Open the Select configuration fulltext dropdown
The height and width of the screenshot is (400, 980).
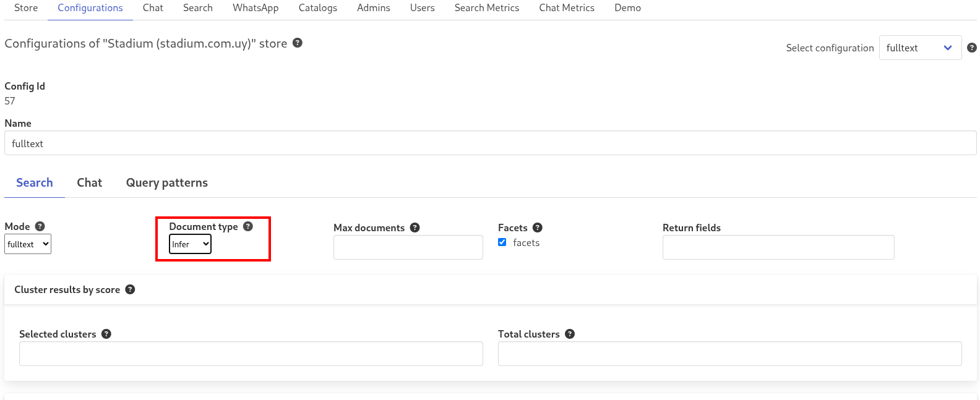click(x=920, y=48)
